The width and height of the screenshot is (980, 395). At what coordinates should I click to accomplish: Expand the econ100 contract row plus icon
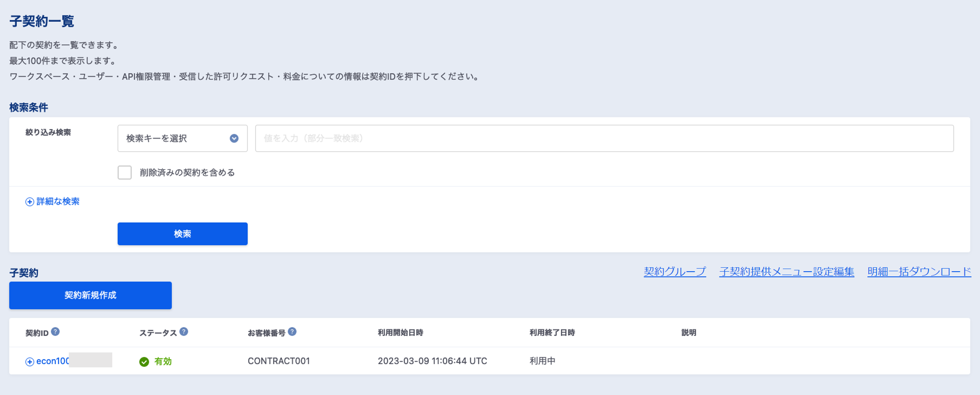coord(30,362)
